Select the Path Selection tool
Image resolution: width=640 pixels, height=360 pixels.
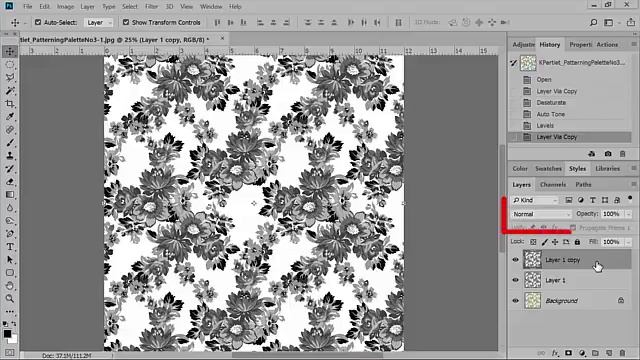pyautogui.click(x=10, y=260)
